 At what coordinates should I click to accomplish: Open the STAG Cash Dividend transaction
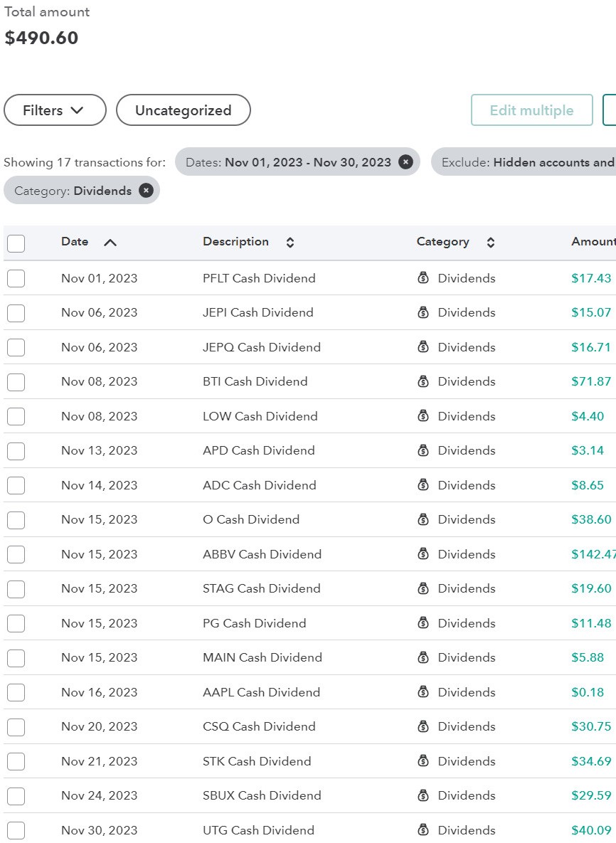tap(261, 588)
